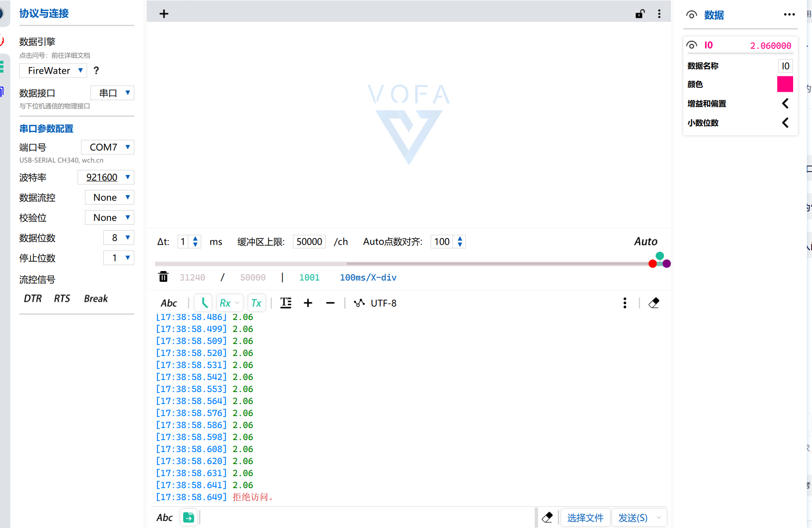Open the 串口 data interface dropdown
Viewport: 812px width, 528px height.
112,93
